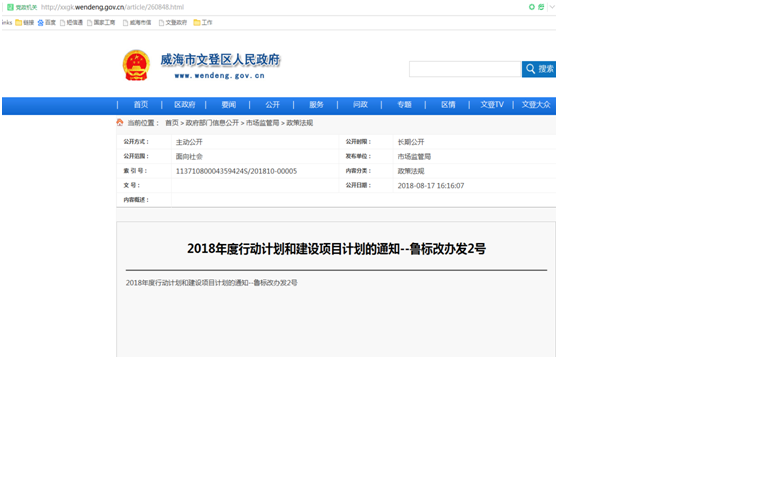Viewport: 771px width, 493px height.
Task: Click the green circular refresh icon
Action: [532, 7]
